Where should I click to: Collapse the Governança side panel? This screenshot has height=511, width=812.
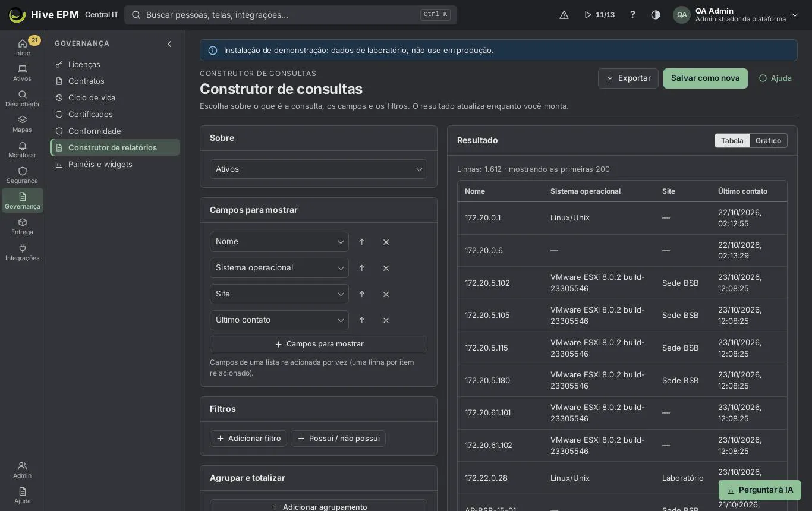pyautogui.click(x=169, y=44)
